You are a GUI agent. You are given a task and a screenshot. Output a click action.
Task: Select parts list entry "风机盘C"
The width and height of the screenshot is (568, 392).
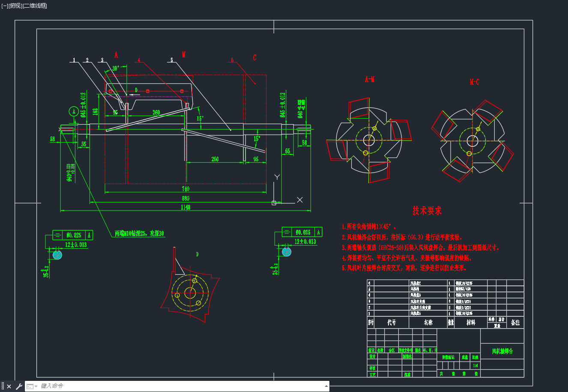[416, 283]
